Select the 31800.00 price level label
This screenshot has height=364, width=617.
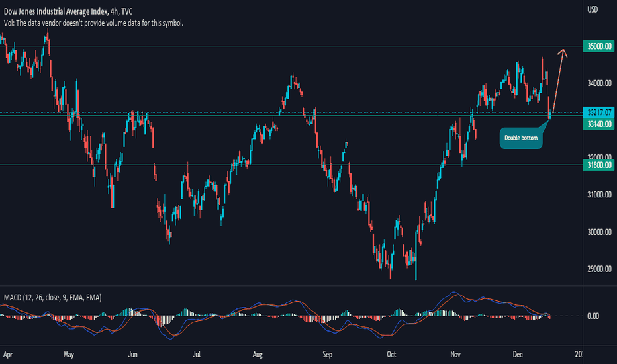tap(598, 165)
